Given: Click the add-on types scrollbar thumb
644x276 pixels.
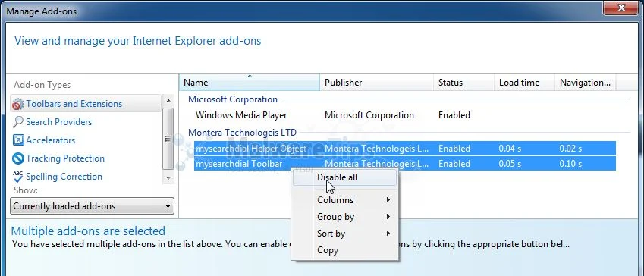Looking at the screenshot, I should tap(168, 139).
